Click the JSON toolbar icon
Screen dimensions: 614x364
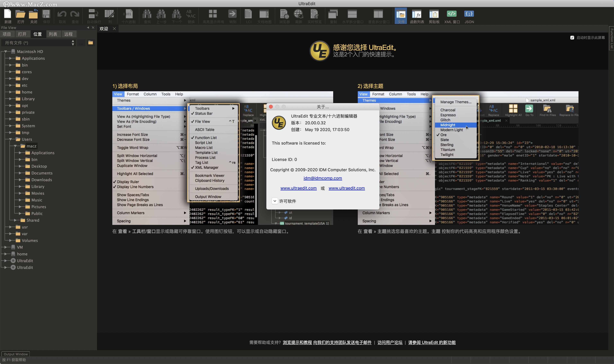469,14
